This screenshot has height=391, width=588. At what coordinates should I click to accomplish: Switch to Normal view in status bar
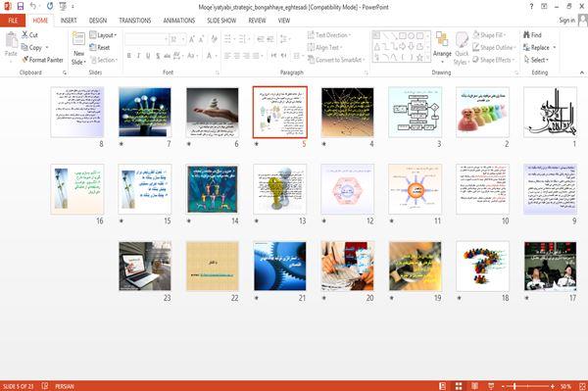pyautogui.click(x=443, y=386)
